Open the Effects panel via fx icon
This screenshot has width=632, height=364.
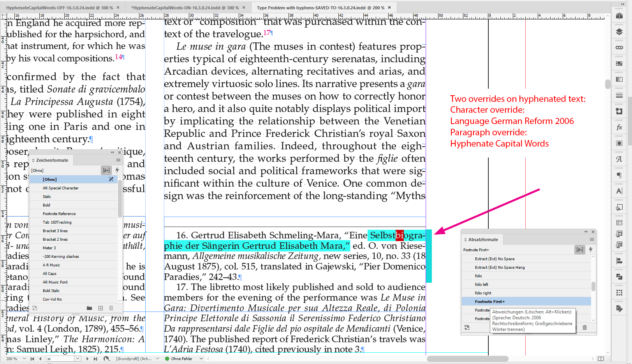click(x=619, y=128)
